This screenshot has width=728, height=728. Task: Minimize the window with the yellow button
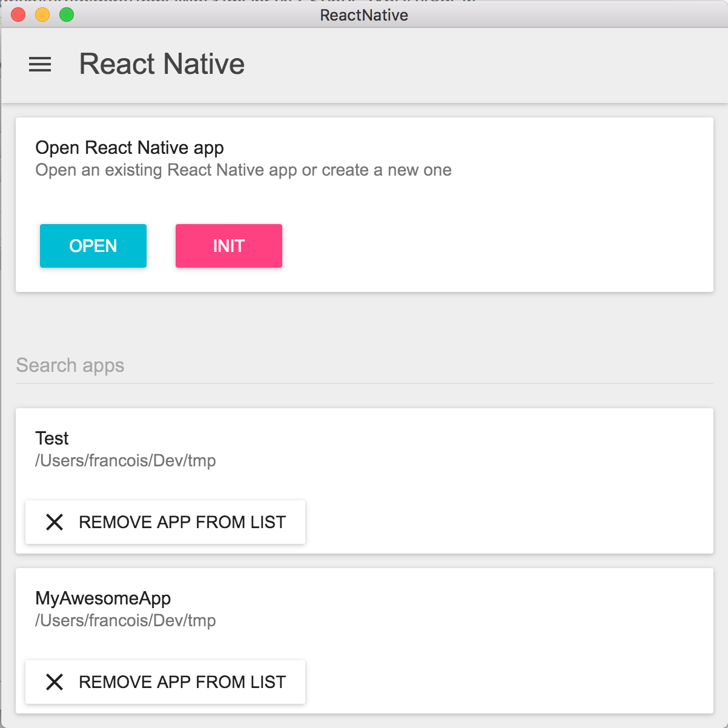tap(42, 15)
